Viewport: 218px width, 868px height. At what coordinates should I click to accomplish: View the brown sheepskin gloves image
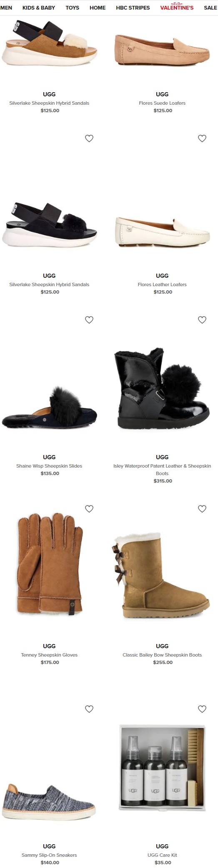pos(50,565)
